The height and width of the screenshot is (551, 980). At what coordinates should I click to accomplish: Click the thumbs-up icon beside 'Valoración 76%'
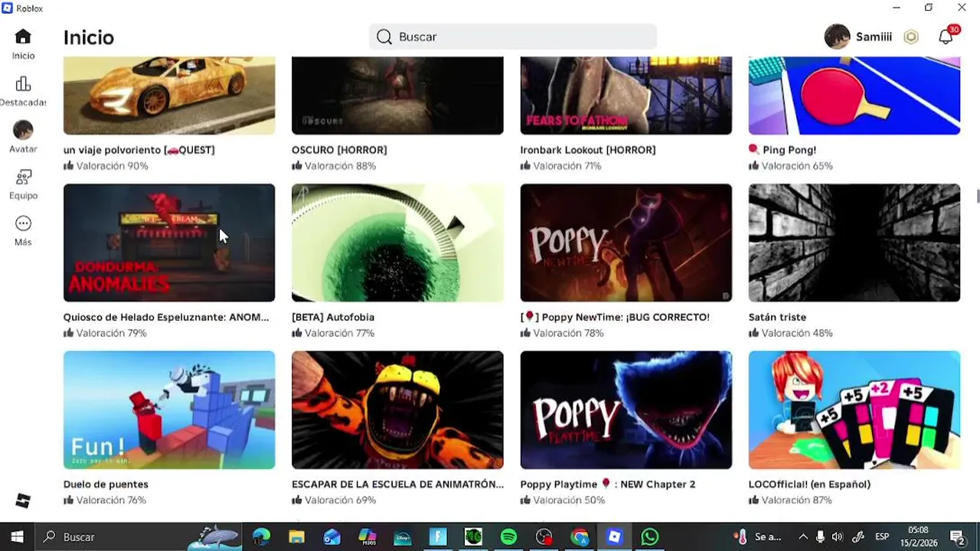point(69,500)
